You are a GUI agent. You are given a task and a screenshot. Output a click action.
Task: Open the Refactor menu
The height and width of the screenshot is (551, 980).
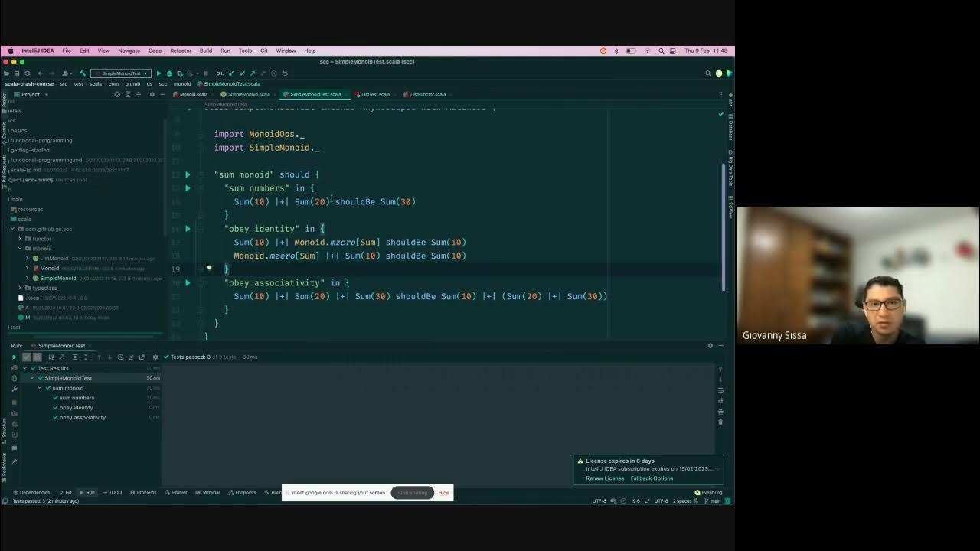click(180, 51)
